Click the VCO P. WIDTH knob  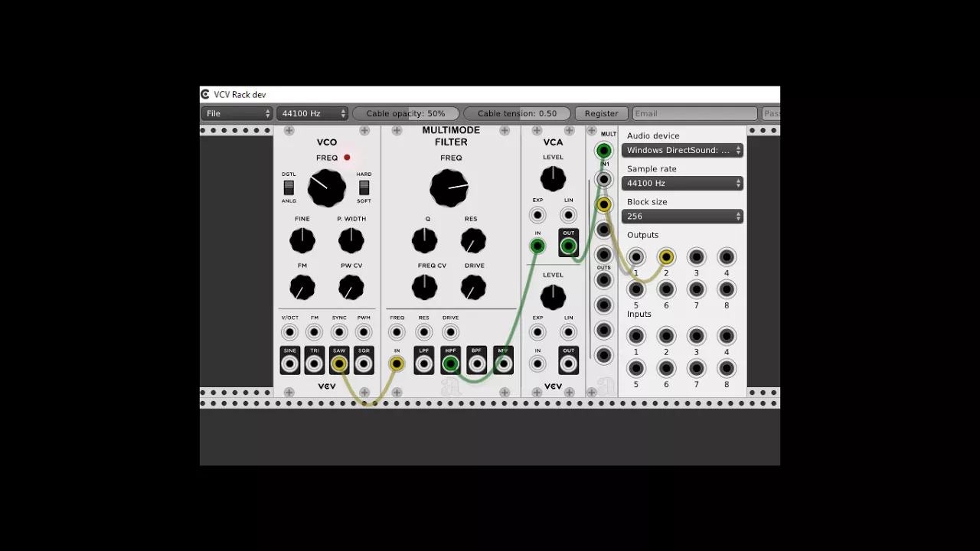(x=351, y=240)
